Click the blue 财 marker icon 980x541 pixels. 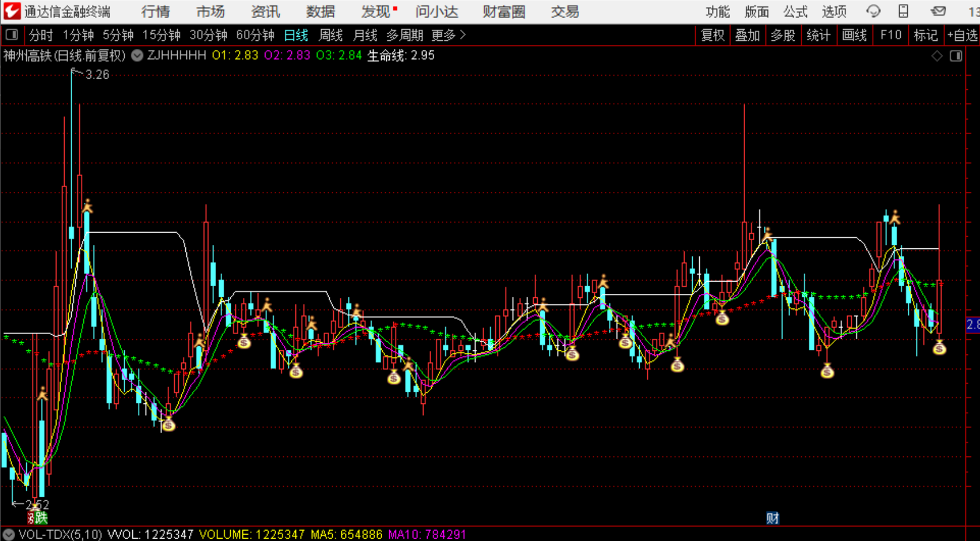tap(773, 518)
